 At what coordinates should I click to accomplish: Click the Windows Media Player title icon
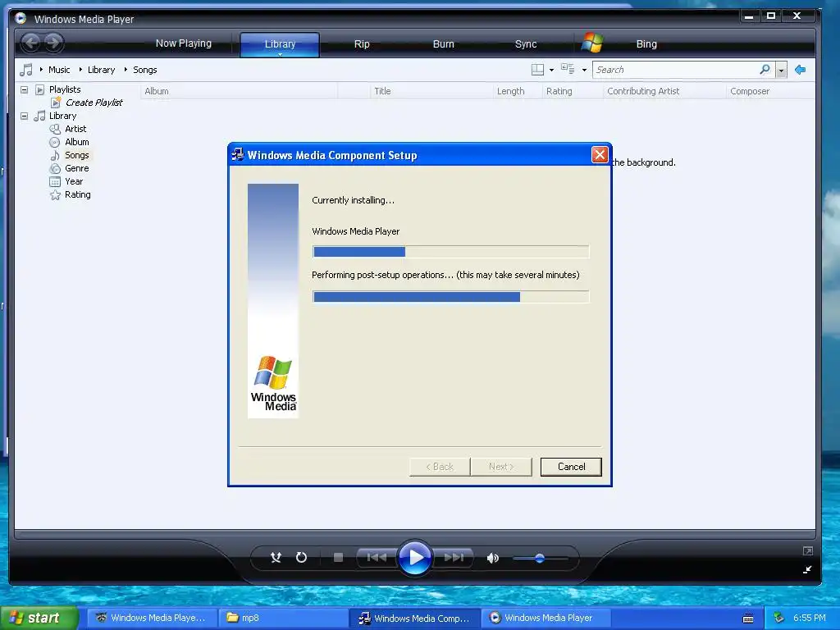tap(21, 18)
